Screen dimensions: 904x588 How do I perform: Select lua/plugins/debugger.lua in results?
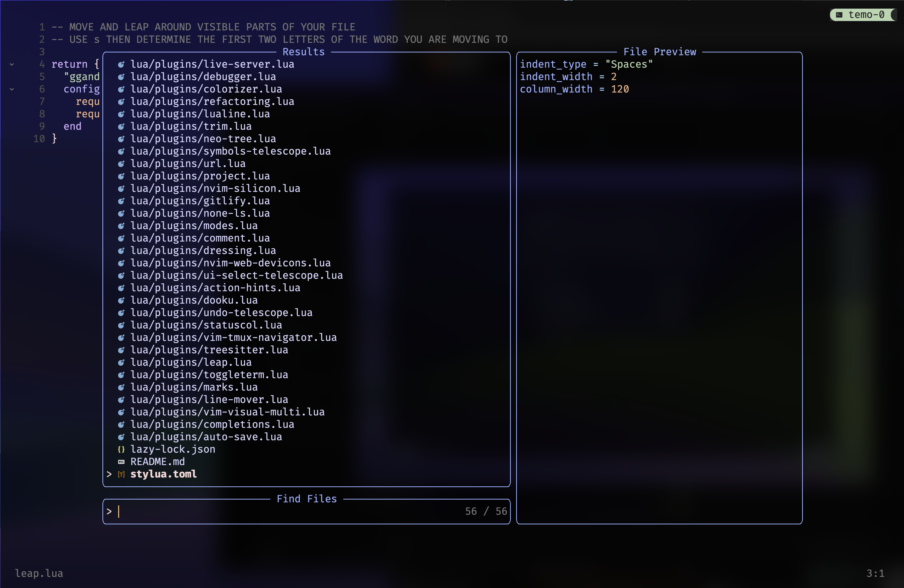pyautogui.click(x=203, y=77)
